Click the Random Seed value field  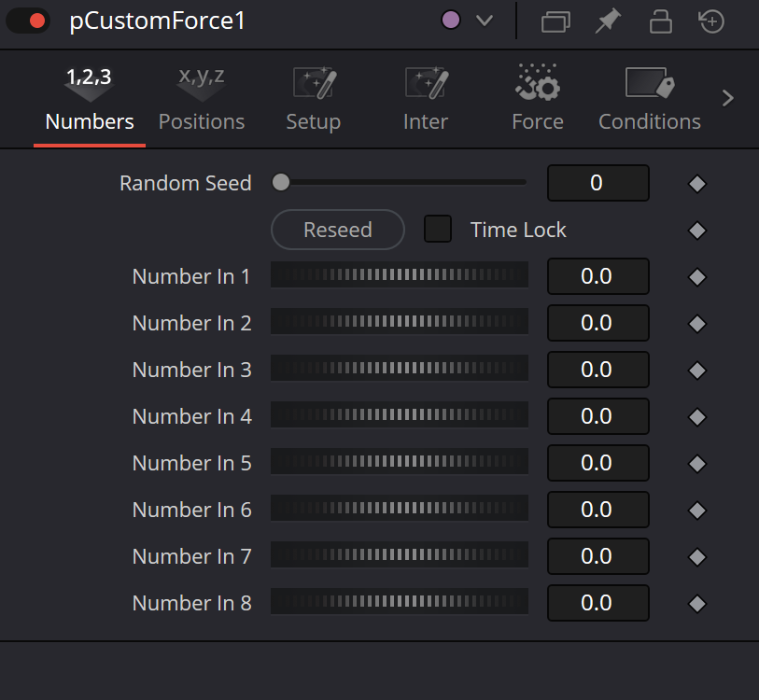[597, 183]
